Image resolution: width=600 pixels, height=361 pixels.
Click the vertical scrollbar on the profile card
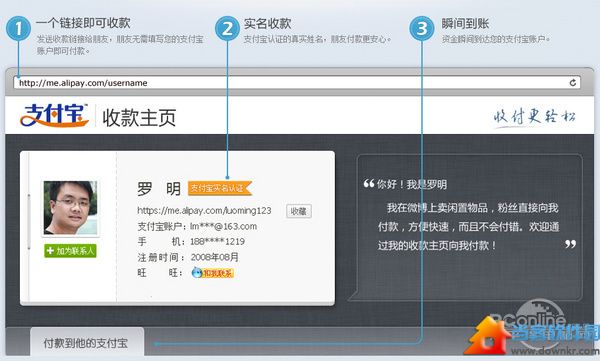coord(28,222)
